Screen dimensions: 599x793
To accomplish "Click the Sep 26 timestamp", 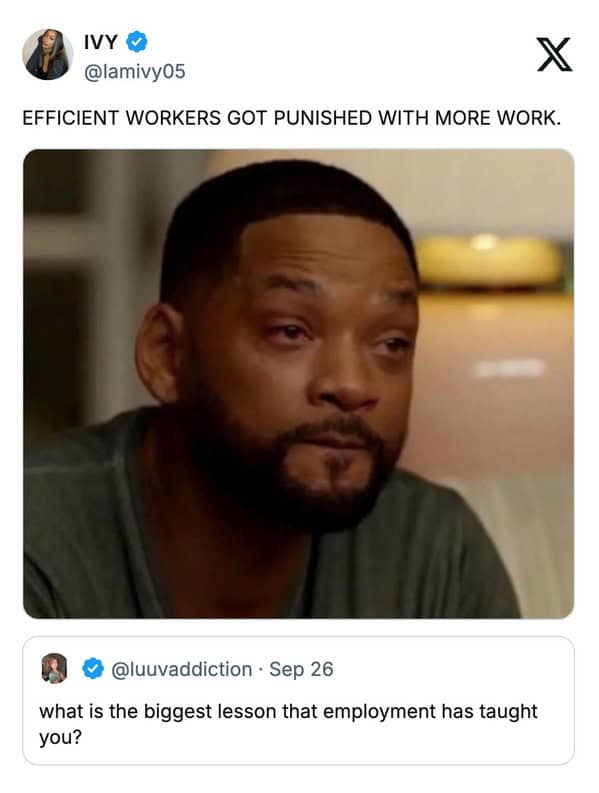I will point(301,669).
